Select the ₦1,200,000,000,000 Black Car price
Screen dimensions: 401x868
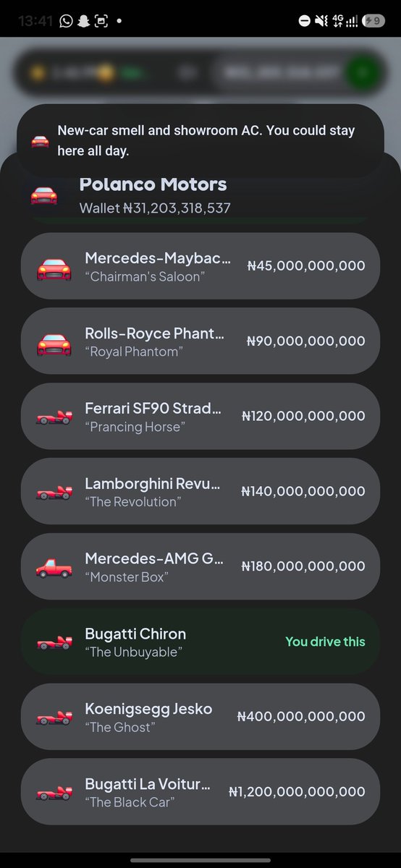pos(297,793)
